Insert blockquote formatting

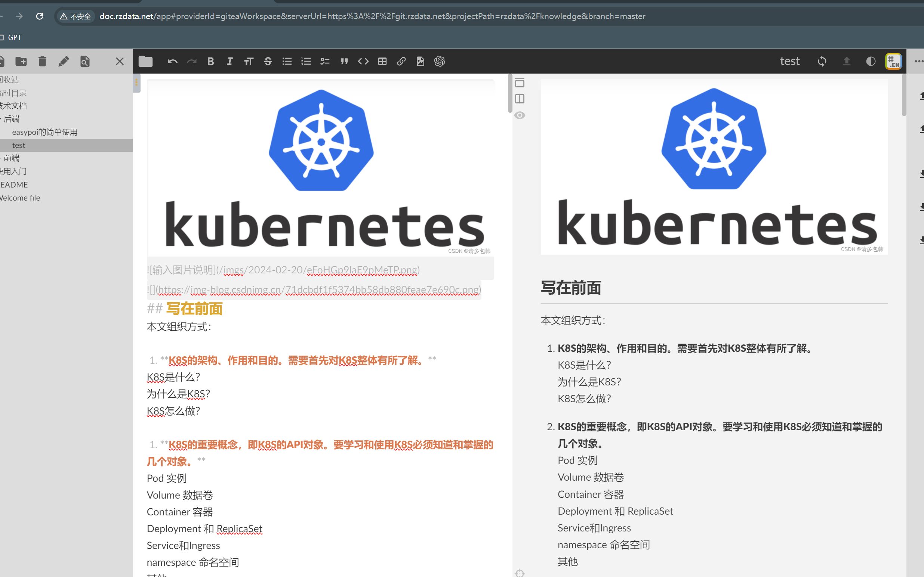(344, 61)
